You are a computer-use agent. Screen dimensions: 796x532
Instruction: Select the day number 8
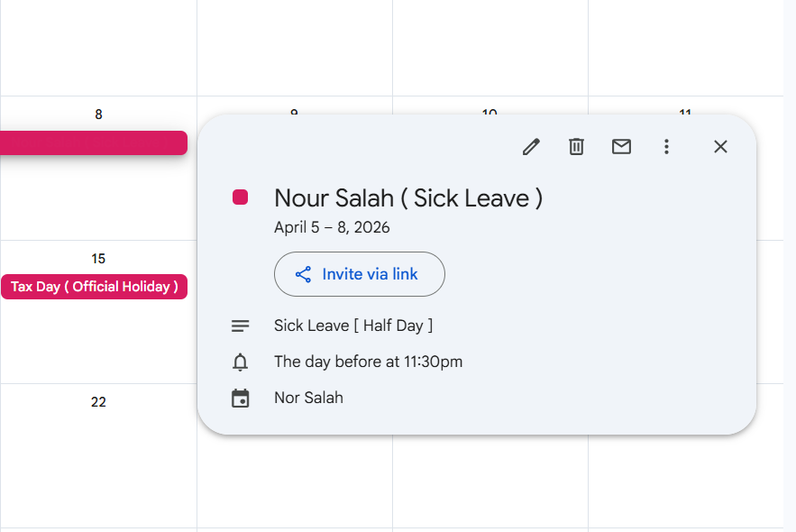(x=98, y=115)
